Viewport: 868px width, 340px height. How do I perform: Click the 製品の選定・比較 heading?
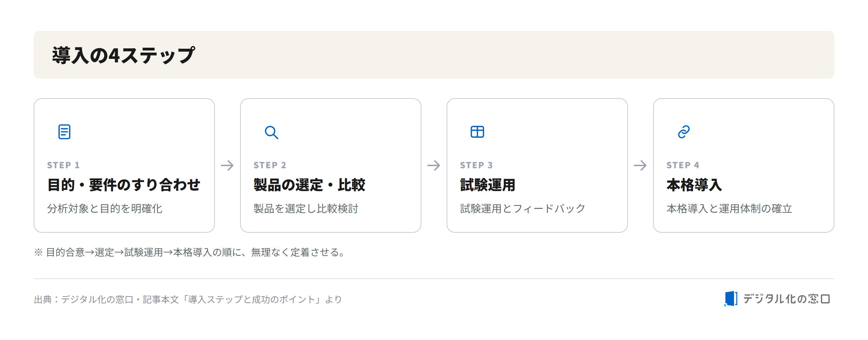pyautogui.click(x=309, y=185)
